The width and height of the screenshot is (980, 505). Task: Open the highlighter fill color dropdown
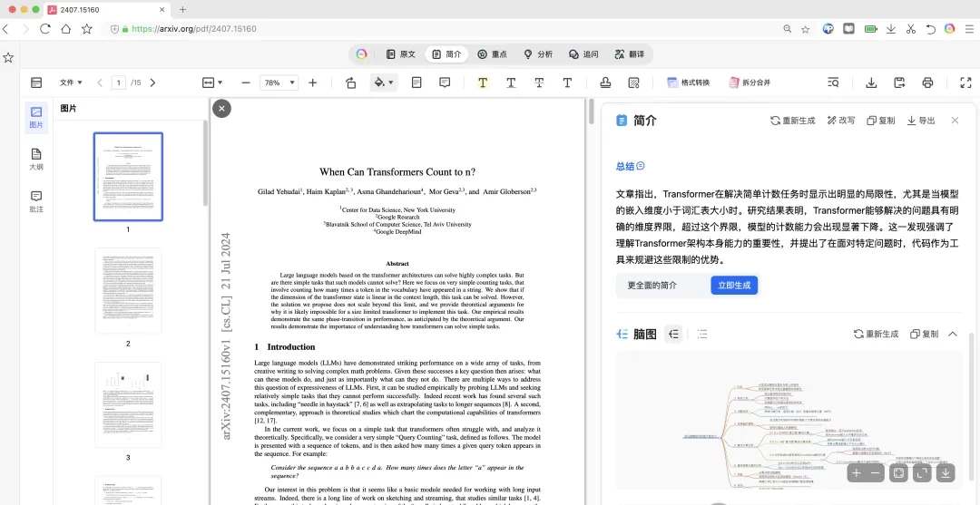pos(383,83)
